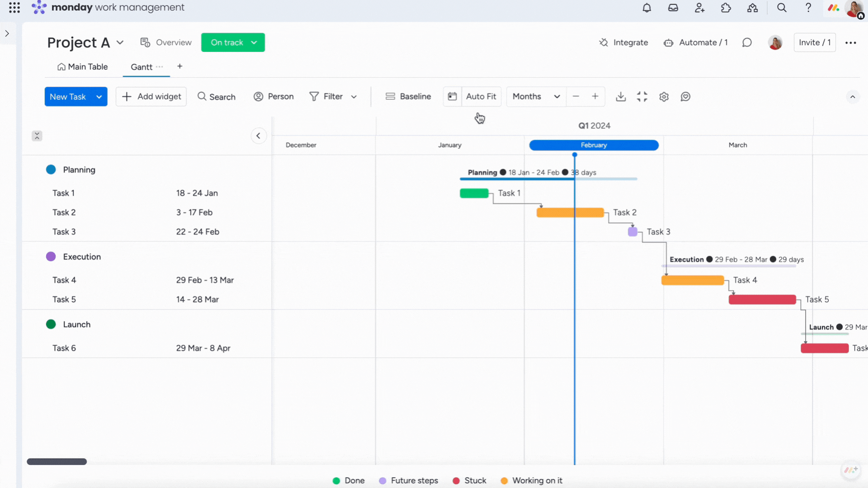Open the New Task dropdown arrow
The width and height of the screenshot is (868, 488).
(x=99, y=97)
